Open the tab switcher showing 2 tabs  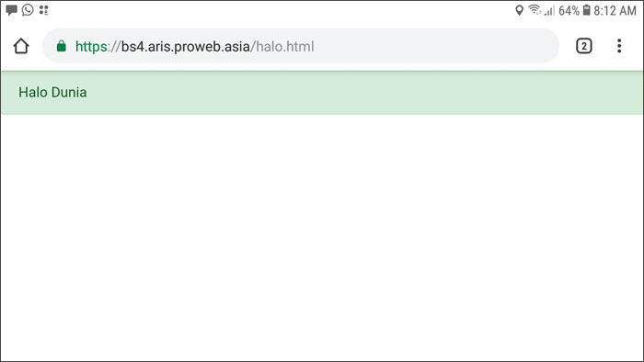coord(583,46)
